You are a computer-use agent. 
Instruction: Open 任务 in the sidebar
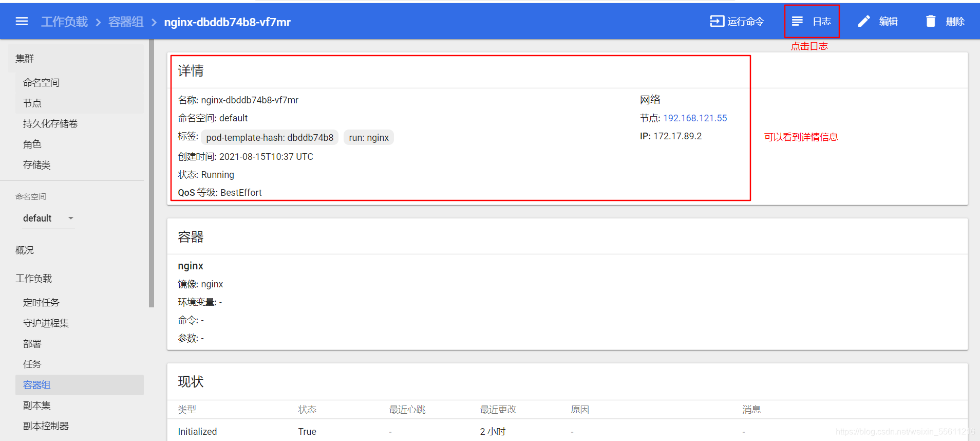32,364
